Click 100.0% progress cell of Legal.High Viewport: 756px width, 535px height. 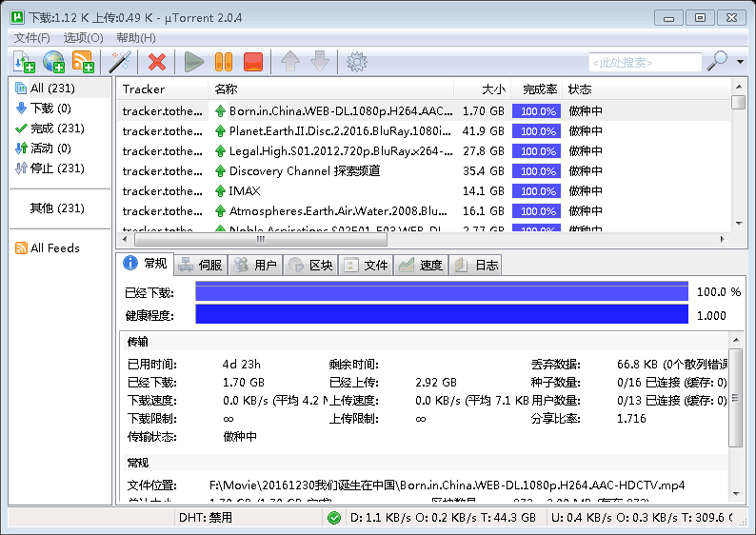(x=537, y=151)
